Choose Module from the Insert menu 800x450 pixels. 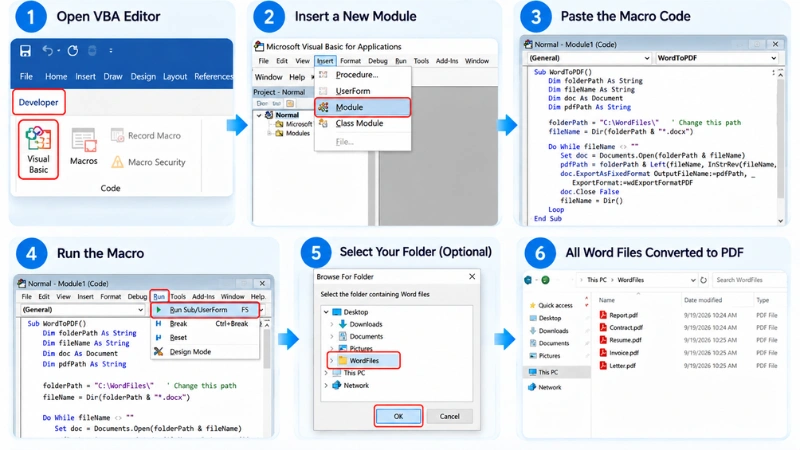[363, 107]
